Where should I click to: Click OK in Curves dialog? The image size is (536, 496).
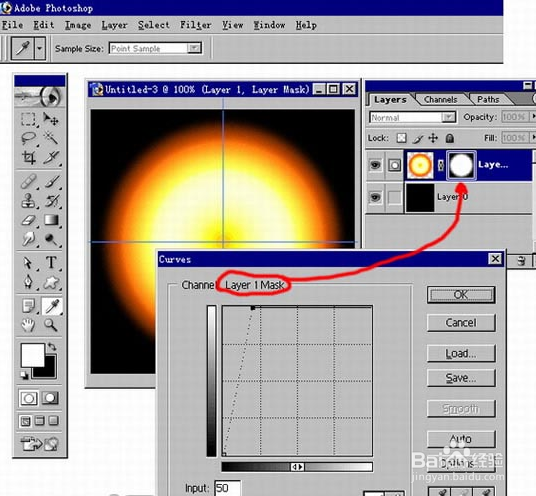coord(461,295)
